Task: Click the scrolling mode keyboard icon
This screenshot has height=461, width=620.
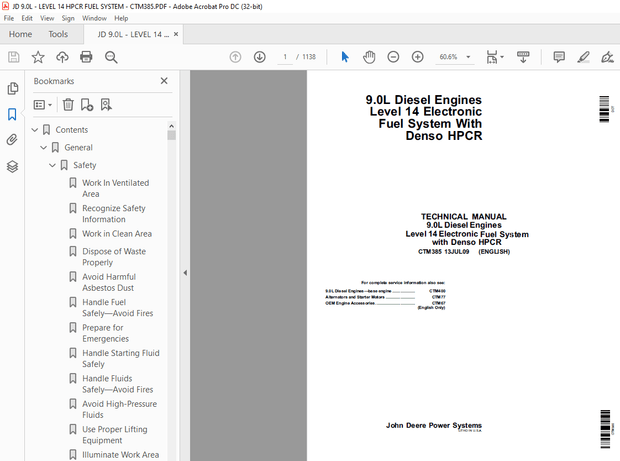Action: point(523,57)
